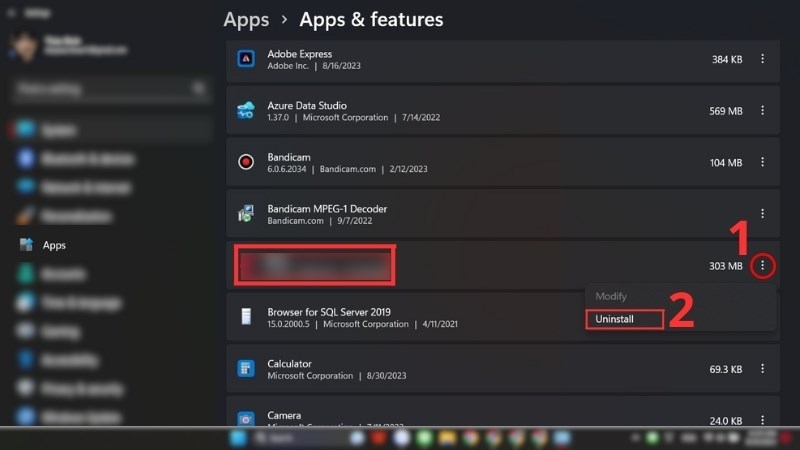
Task: Open the Windows Start button on the taskbar
Action: 239,438
